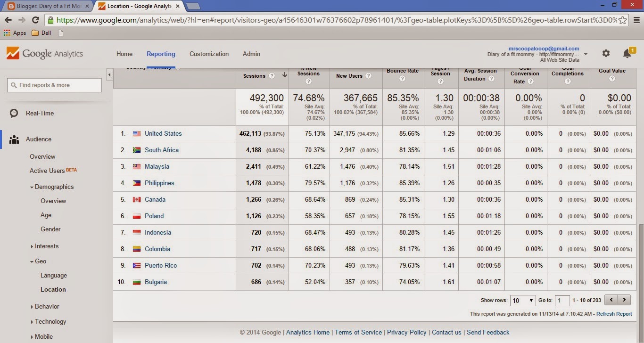The image size is (644, 343).
Task: Open the Indonesia country link
Action: (158, 232)
